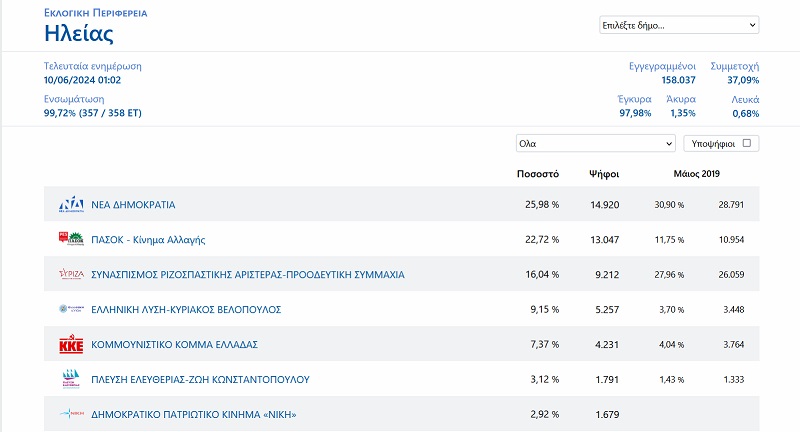Select the ΣΥΝΑΣΠΙΣΜΟΣ ΡΙΖΟΣΠΑΣΤΙΚΗΣ ΑΡΙΣΤΕΡΑΣ party link
Viewport: 800px width, 432px height.
point(247,274)
